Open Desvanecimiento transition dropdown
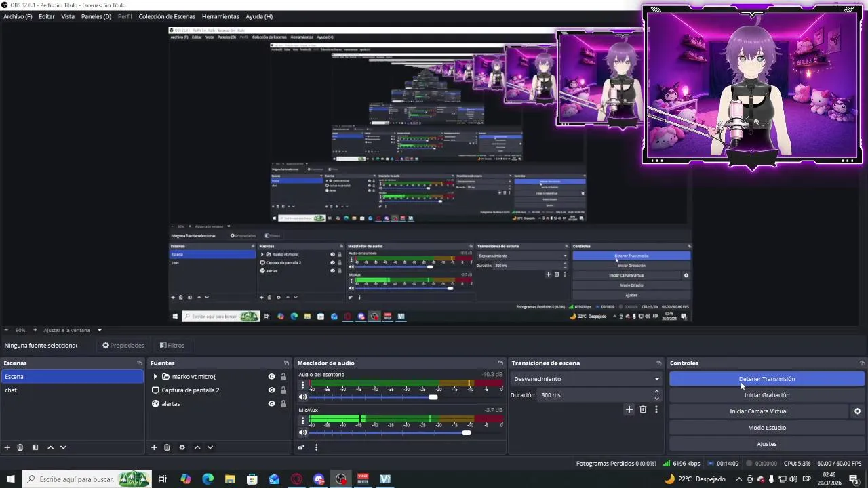The height and width of the screenshot is (488, 868). (586, 379)
